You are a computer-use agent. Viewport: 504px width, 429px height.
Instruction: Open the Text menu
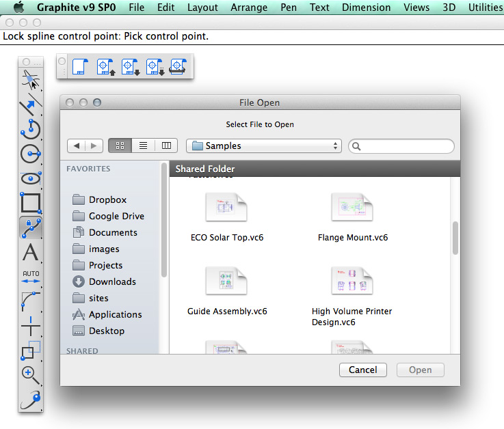pyautogui.click(x=319, y=7)
